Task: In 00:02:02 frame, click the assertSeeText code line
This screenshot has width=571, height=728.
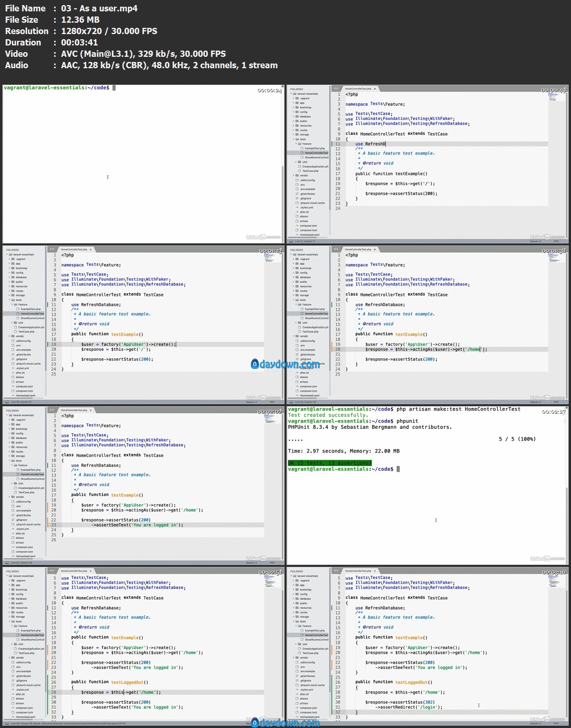Action: (x=137, y=525)
